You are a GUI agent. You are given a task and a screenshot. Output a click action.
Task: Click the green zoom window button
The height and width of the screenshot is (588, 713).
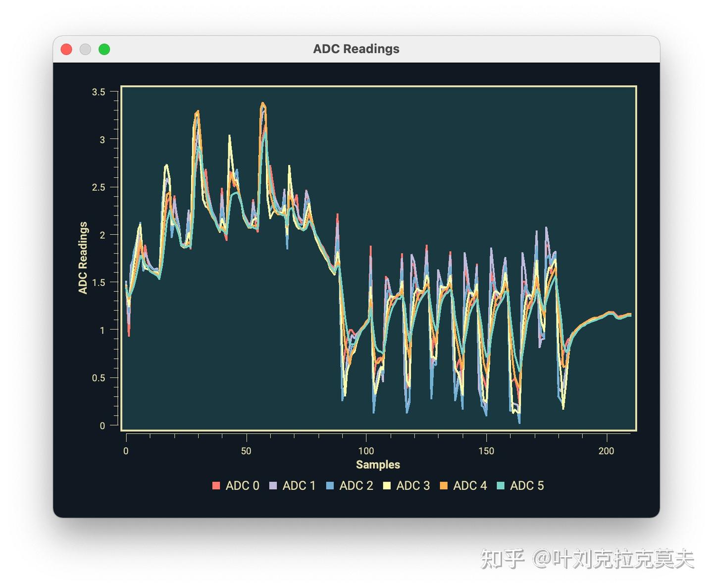point(104,49)
